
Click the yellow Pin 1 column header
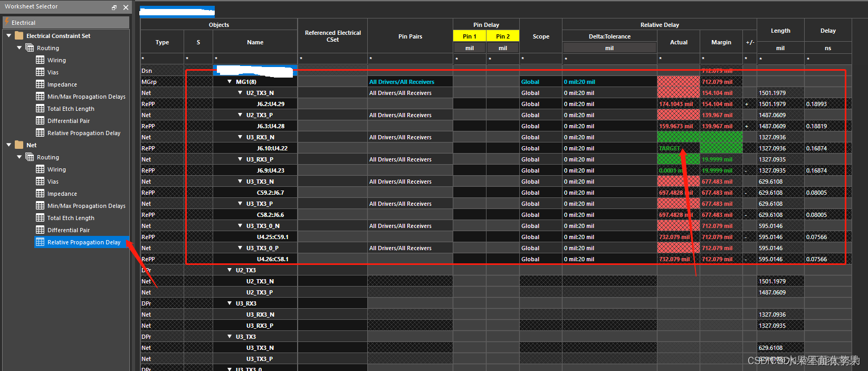[469, 36]
